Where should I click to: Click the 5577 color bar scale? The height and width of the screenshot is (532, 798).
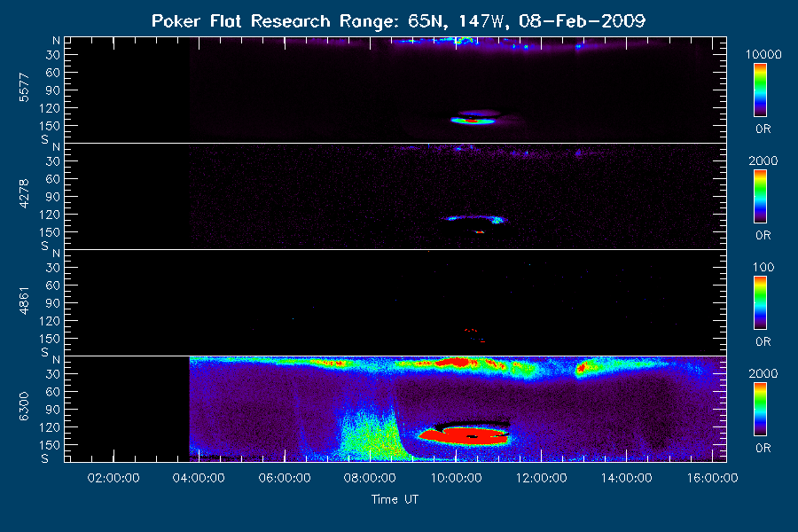click(x=761, y=90)
